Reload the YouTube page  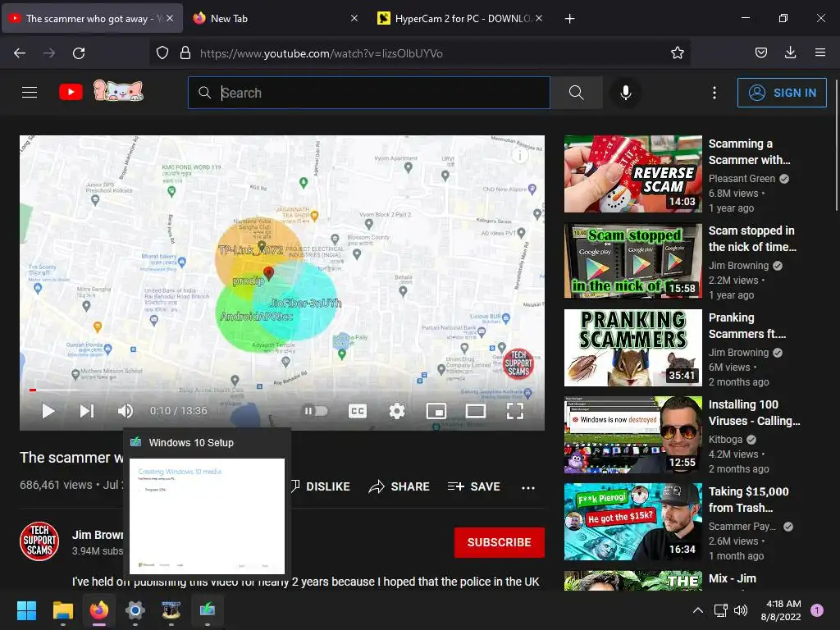tap(79, 53)
